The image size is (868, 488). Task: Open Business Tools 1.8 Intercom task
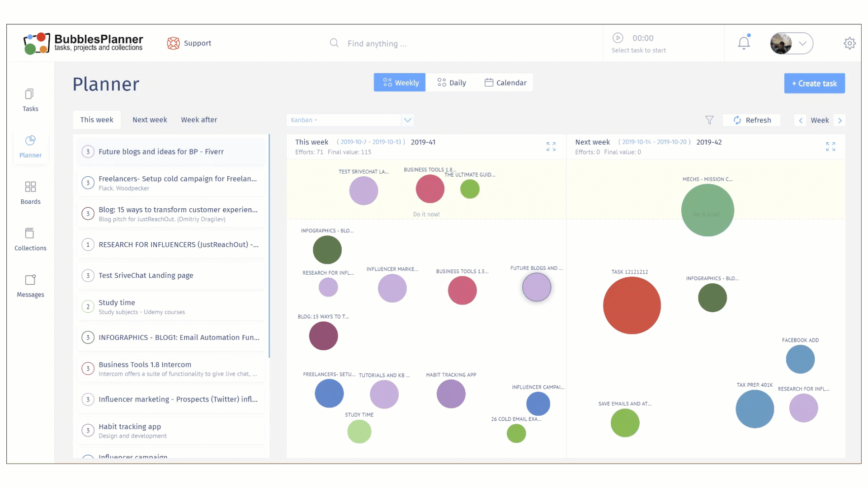(171, 369)
